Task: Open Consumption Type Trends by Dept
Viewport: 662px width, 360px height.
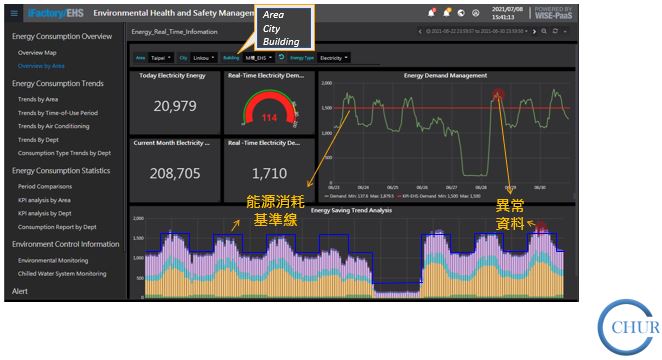Action: point(64,153)
